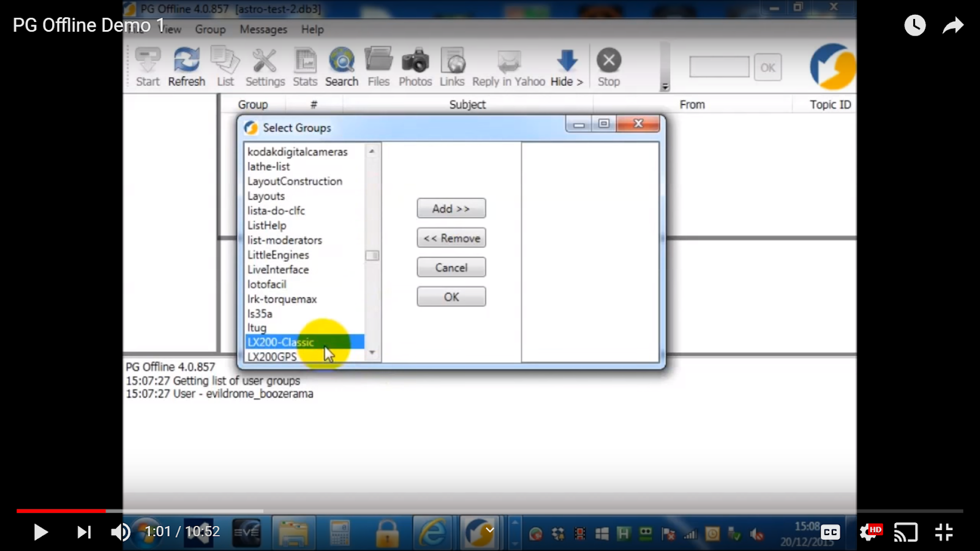
Task: Play the YouTube video
Action: coord(40,532)
